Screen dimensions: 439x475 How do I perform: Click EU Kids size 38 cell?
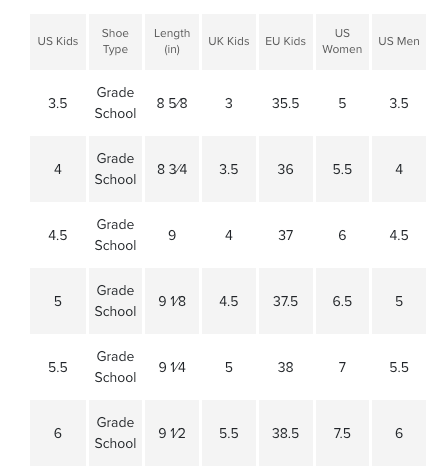pyautogui.click(x=286, y=367)
